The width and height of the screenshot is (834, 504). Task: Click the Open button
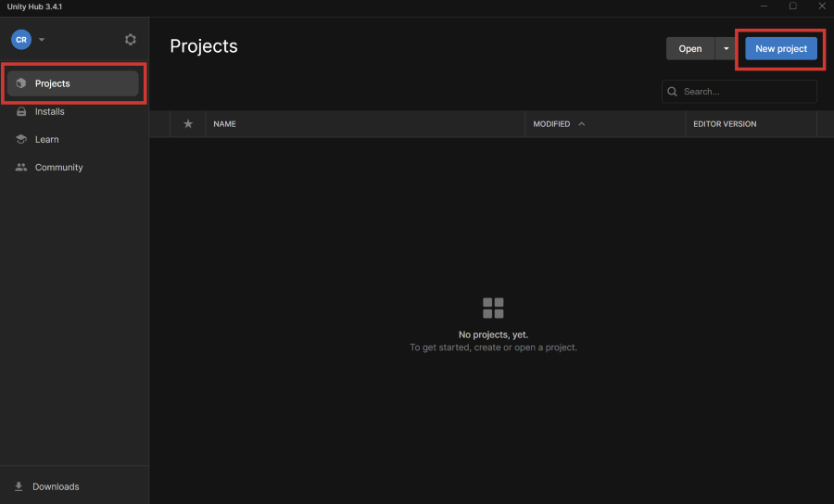pos(689,48)
